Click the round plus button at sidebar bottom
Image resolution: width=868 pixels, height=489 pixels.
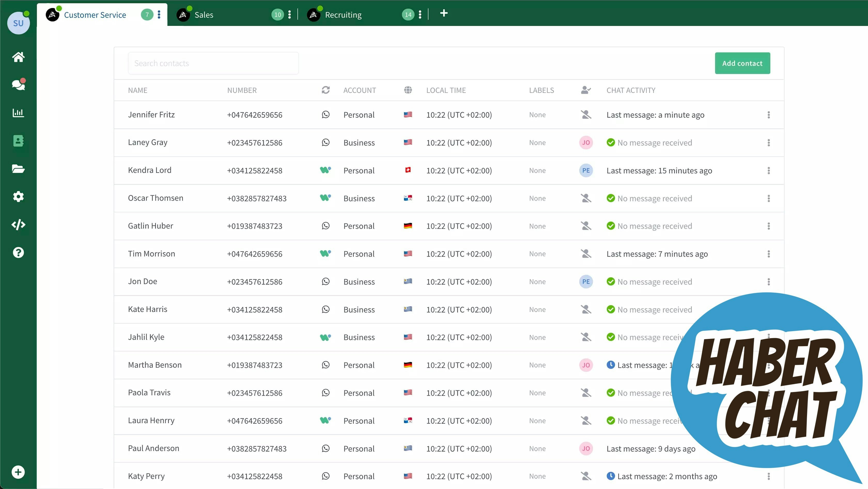click(18, 472)
